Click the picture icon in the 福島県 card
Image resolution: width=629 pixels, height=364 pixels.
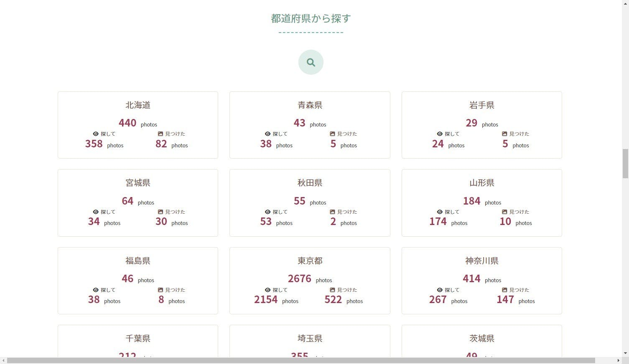click(x=160, y=290)
